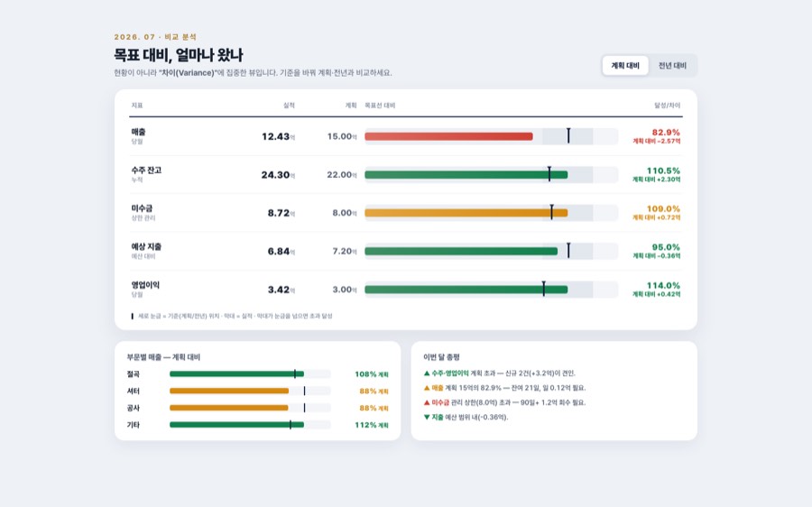The width and height of the screenshot is (812, 507).
Task: Click the 공사 segment label
Action: (134, 408)
